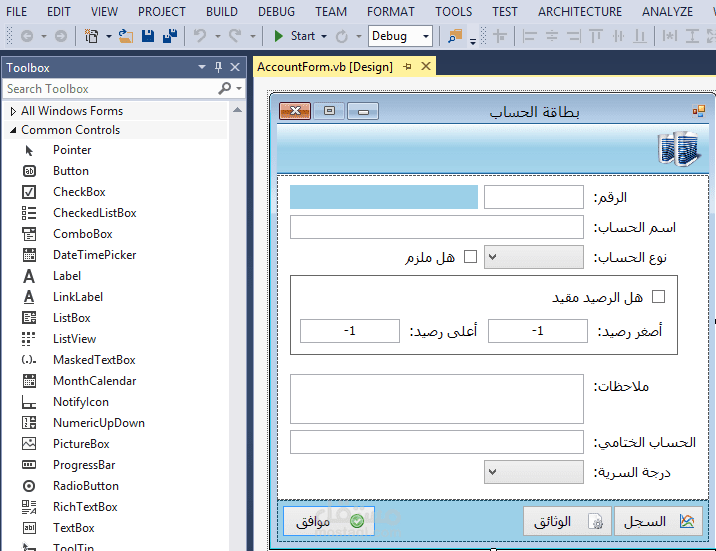Open the ARCHITECTURE menu
716x551 pixels.
point(580,11)
